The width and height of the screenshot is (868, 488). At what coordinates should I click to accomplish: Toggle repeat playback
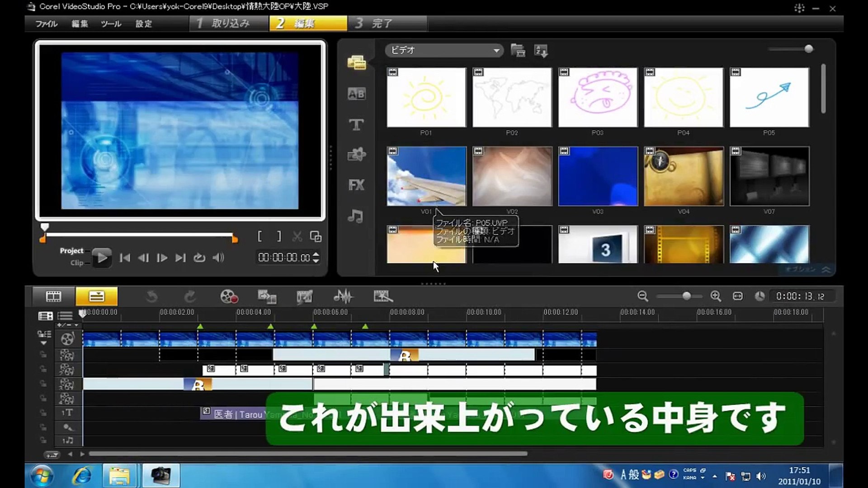pos(199,258)
